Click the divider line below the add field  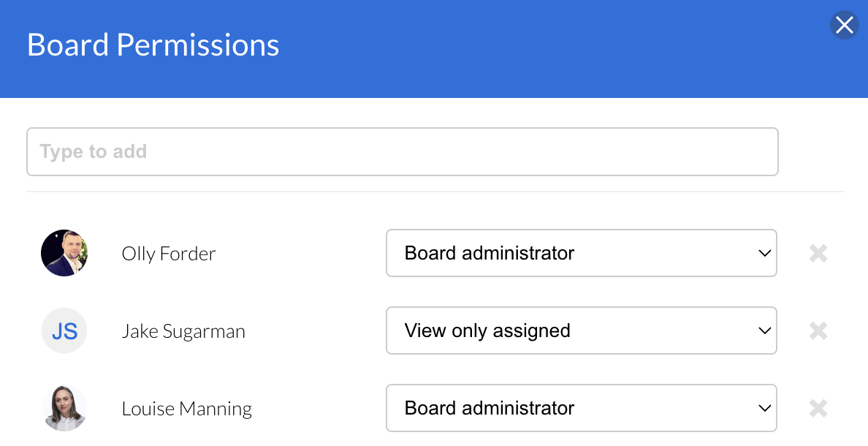pos(435,192)
